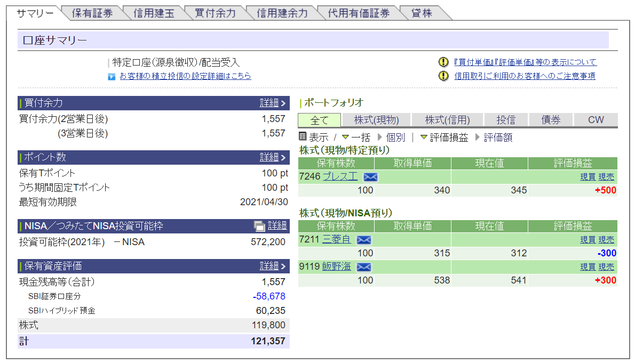The height and width of the screenshot is (364, 635).
Task: Click 現買 for 7246 プレス工
Action: 588,177
